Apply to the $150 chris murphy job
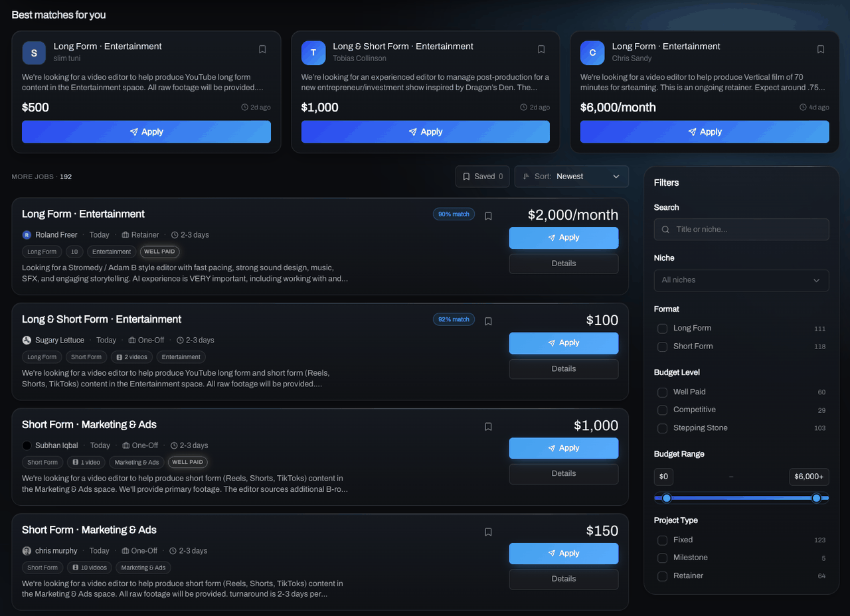 (564, 554)
